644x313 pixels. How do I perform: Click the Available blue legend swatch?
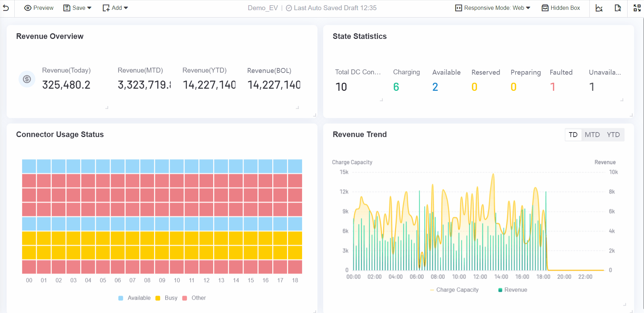click(x=121, y=298)
